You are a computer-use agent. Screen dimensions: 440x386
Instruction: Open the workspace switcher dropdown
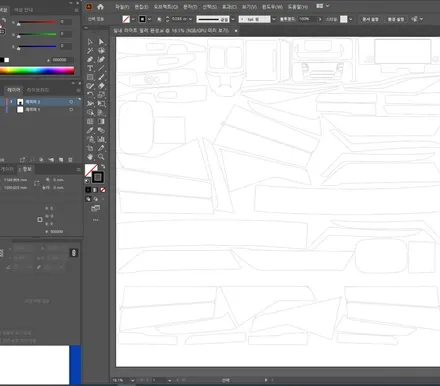click(x=322, y=6)
